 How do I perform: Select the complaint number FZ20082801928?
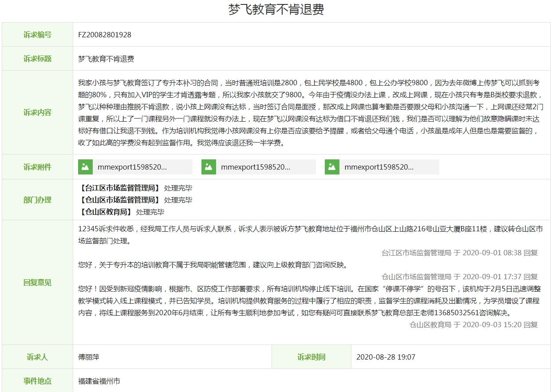point(105,35)
